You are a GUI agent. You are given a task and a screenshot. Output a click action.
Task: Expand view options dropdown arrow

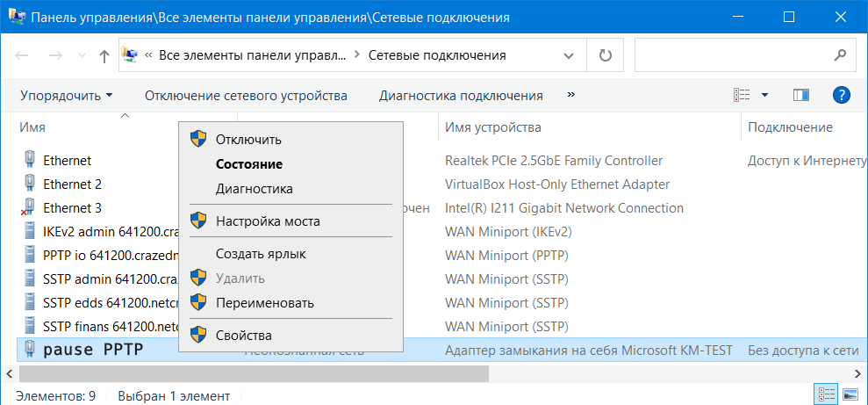point(764,95)
